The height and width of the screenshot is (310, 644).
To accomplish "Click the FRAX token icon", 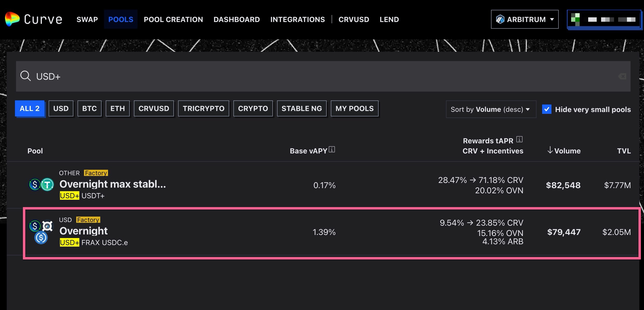I will pos(47,226).
